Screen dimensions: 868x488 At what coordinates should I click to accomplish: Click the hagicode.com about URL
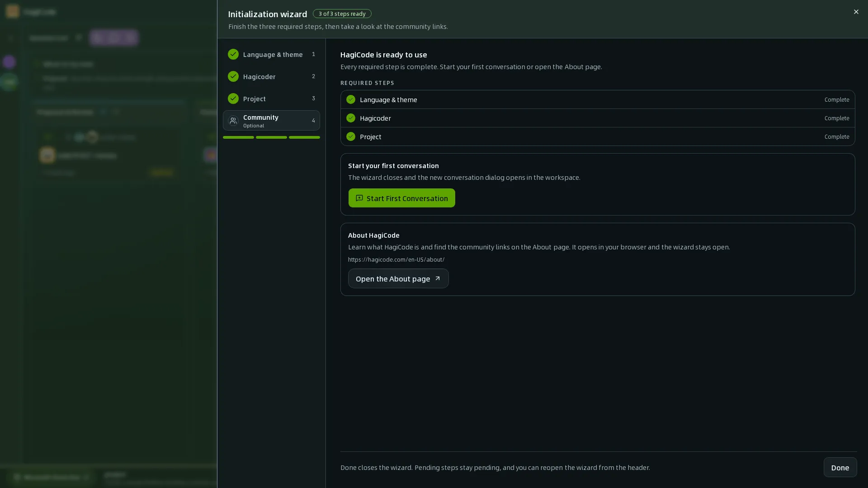click(x=396, y=260)
